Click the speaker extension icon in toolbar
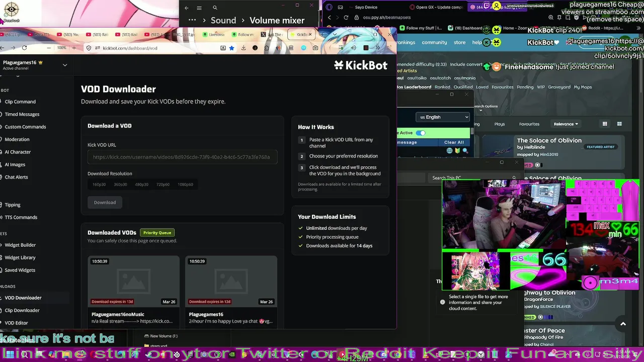Screen dimensions: 644x362 click(353, 48)
